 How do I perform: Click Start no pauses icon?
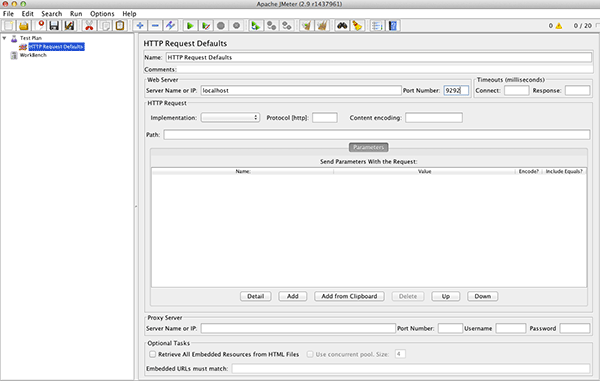(x=205, y=26)
